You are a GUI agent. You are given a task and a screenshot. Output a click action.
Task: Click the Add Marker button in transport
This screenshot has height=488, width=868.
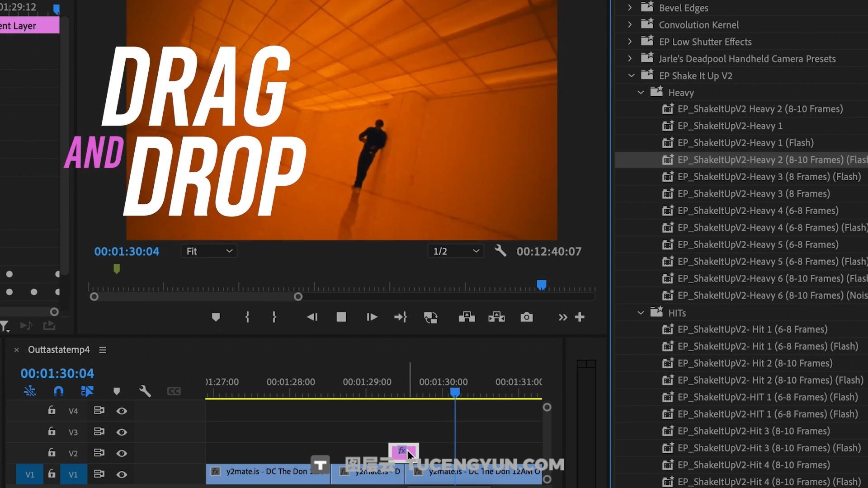216,317
